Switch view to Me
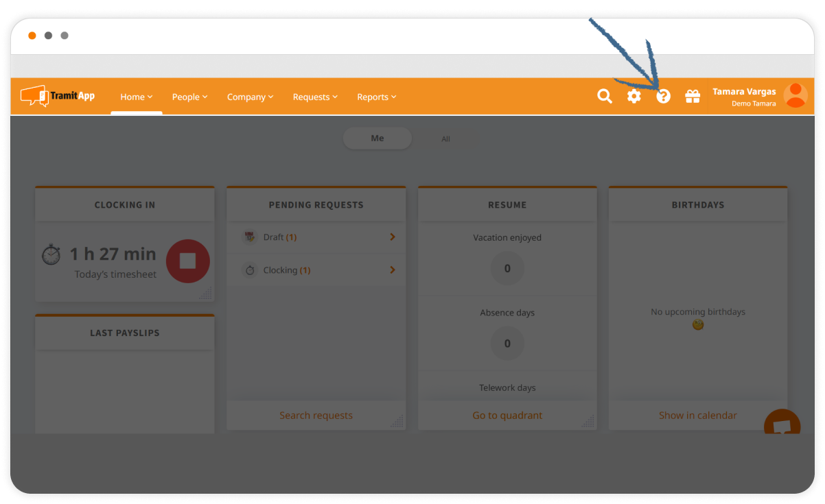 377,139
